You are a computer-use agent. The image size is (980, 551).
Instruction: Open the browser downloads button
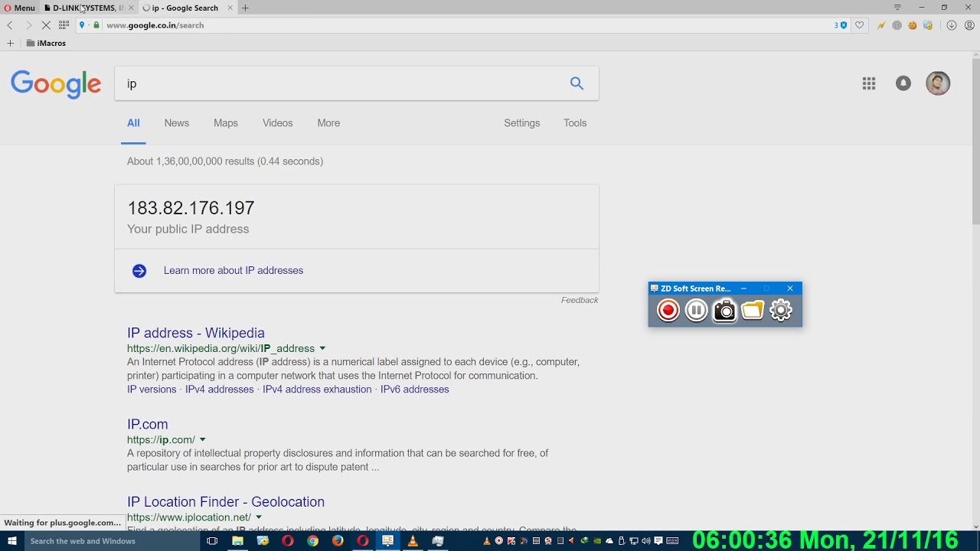[952, 25]
